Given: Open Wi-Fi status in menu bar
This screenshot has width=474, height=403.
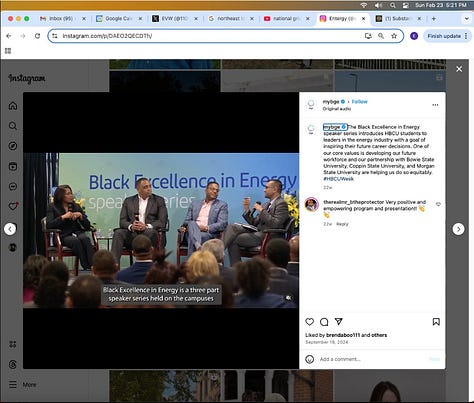Looking at the screenshot, I should click(364, 5).
